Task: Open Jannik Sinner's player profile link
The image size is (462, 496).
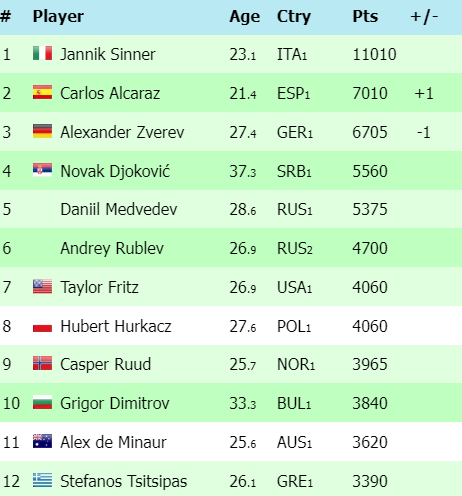Action: pyautogui.click(x=108, y=54)
